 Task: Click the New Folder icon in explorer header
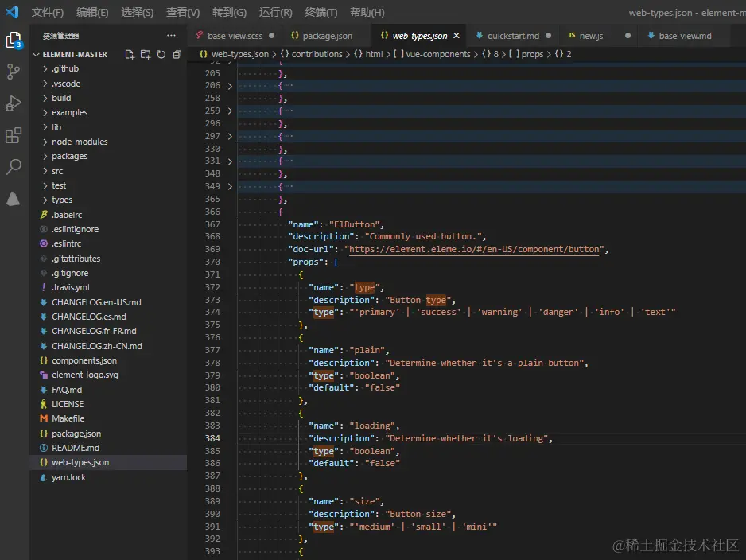tap(146, 55)
